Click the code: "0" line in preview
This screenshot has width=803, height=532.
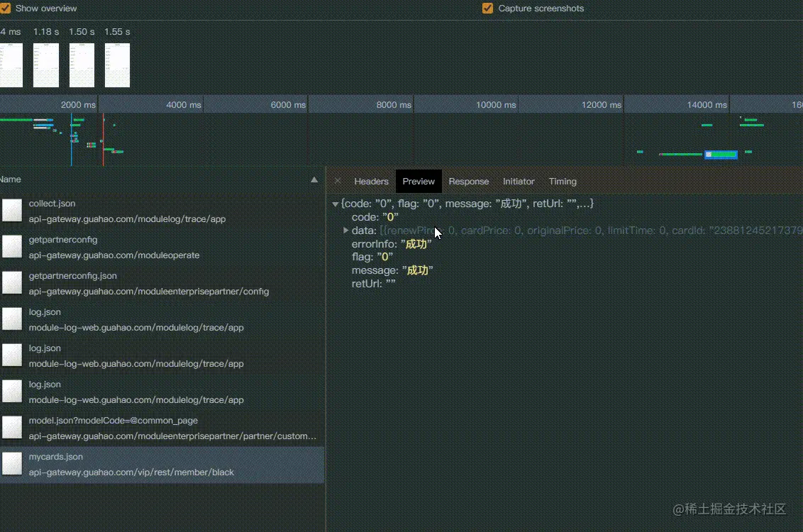(375, 217)
